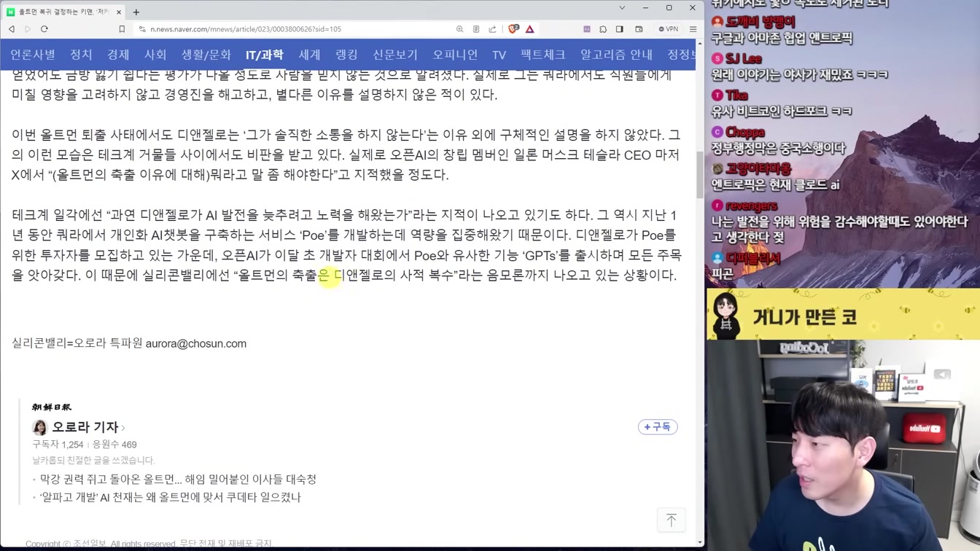Viewport: 980px width, 551px height.
Task: Open the site information icon
Action: 142,29
